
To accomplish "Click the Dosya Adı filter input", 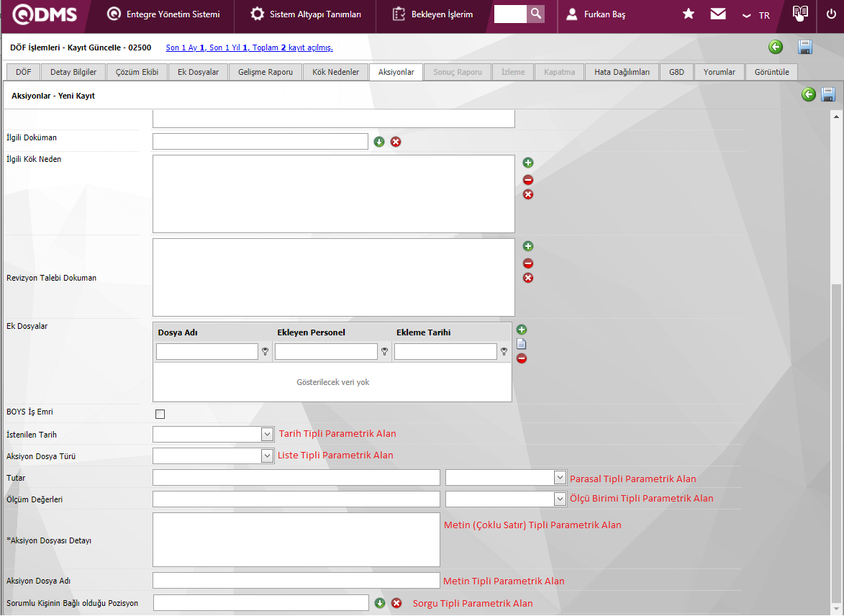I will pyautogui.click(x=207, y=351).
